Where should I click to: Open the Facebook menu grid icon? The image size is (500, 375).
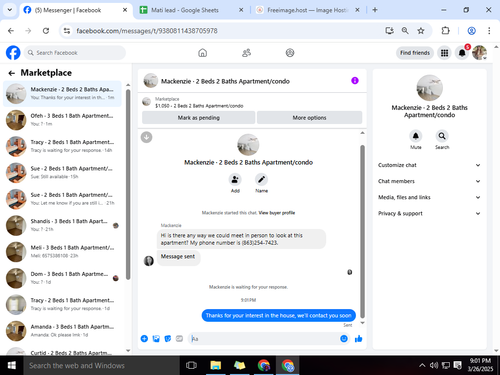pyautogui.click(x=444, y=53)
